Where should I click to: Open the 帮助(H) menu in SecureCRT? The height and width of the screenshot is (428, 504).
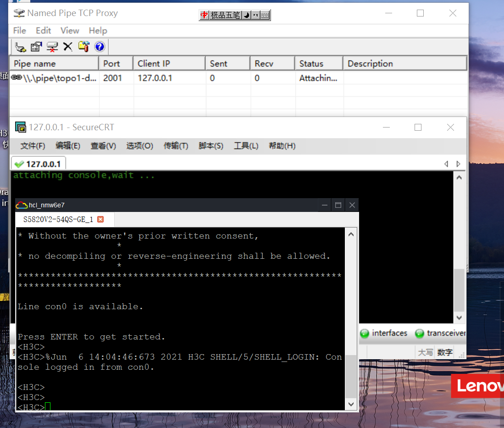(282, 146)
